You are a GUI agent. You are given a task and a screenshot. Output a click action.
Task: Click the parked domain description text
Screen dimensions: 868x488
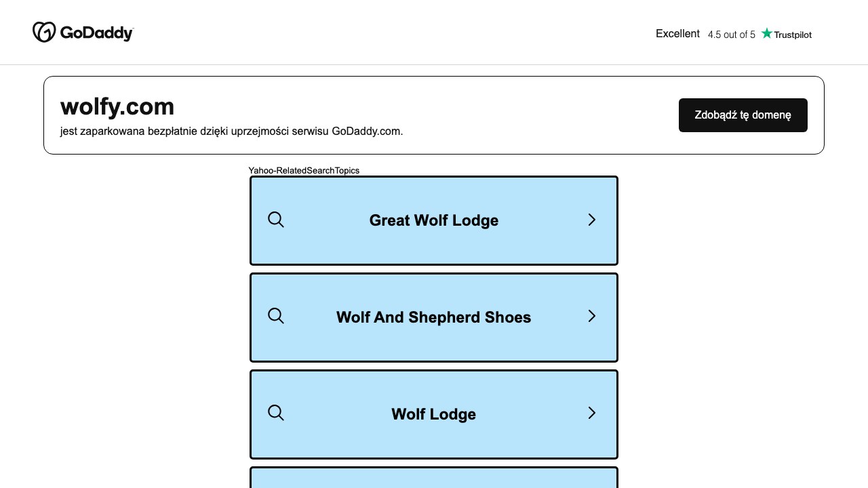(232, 131)
